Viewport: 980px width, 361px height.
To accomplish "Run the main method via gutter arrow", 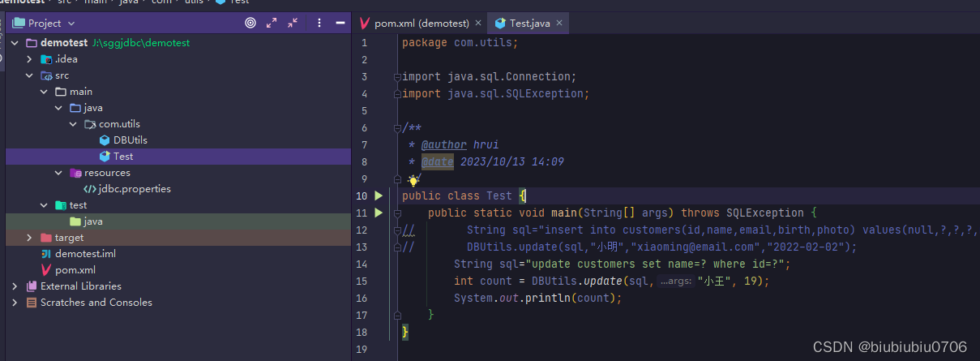I will click(378, 213).
